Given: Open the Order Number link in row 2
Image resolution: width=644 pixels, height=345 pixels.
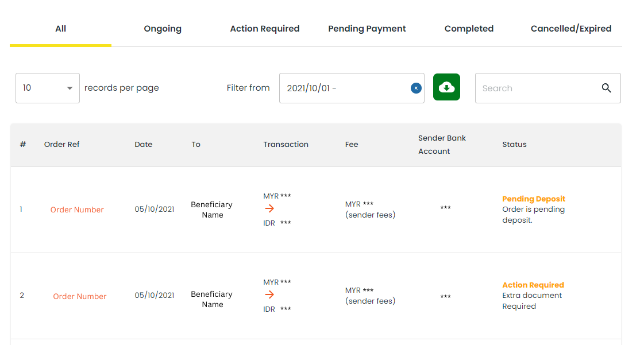Looking at the screenshot, I should tap(80, 296).
